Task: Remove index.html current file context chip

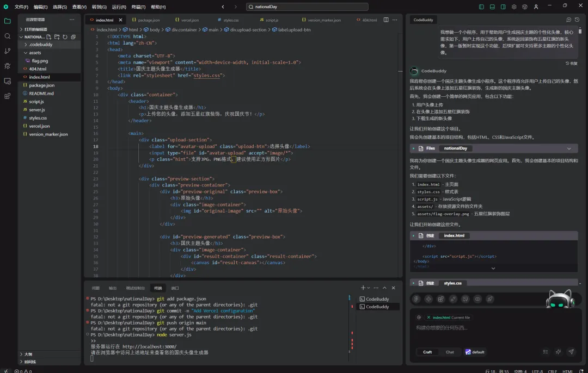Action: (428, 317)
